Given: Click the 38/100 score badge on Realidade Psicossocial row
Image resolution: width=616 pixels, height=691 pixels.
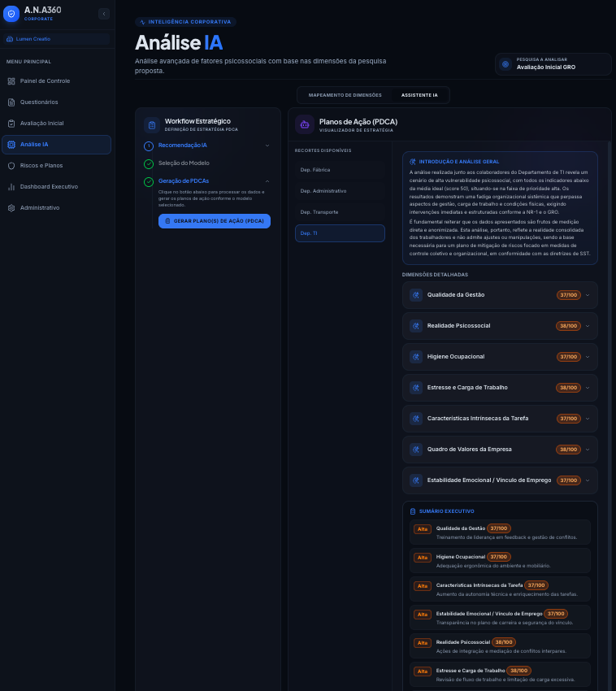Looking at the screenshot, I should tap(568, 326).
